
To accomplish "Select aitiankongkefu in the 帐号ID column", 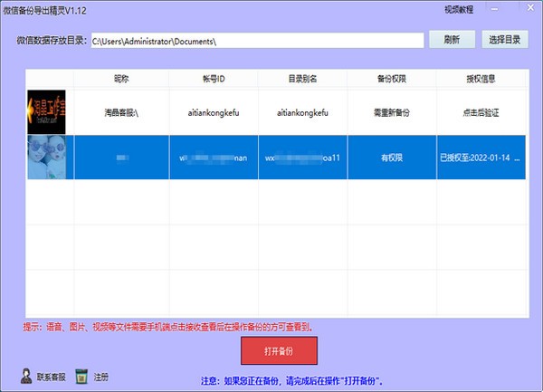I will pos(213,112).
